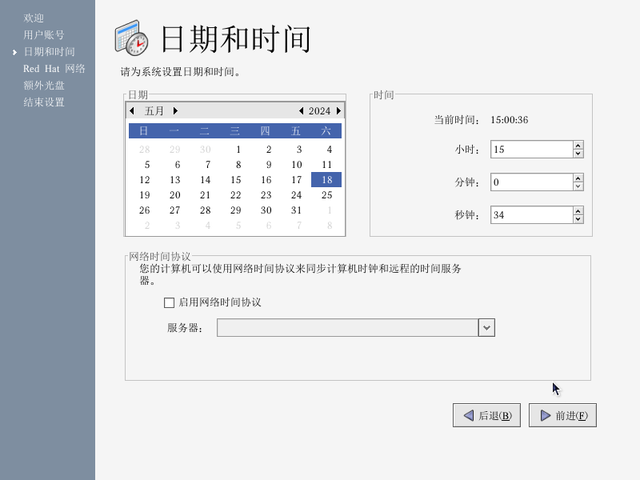Select greyed day 30 of previous month
The image size is (640, 480).
click(205, 149)
